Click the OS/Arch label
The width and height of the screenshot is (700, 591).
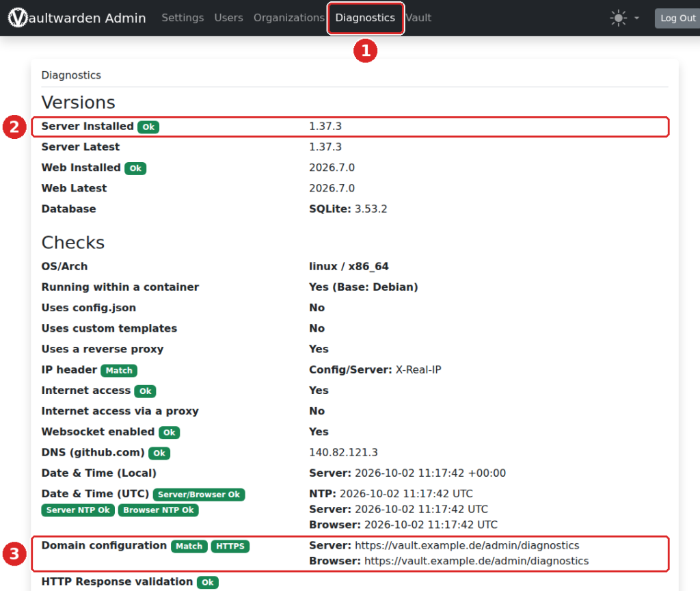[x=64, y=266]
